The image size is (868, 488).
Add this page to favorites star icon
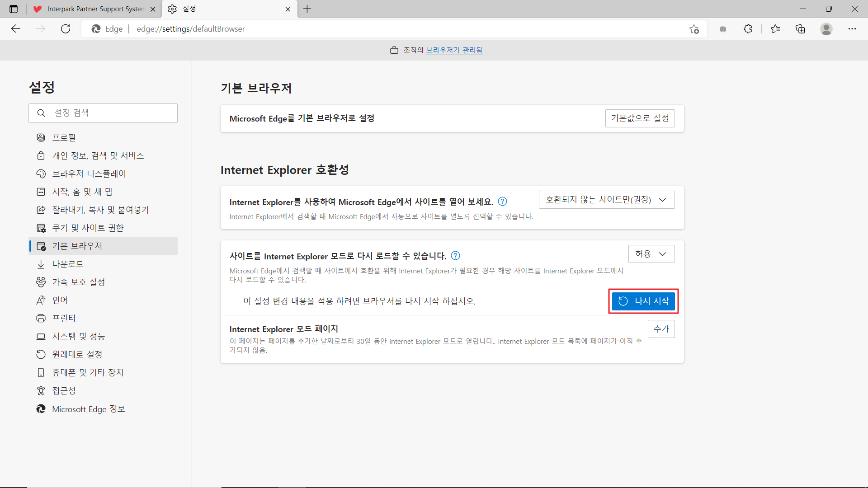(694, 29)
